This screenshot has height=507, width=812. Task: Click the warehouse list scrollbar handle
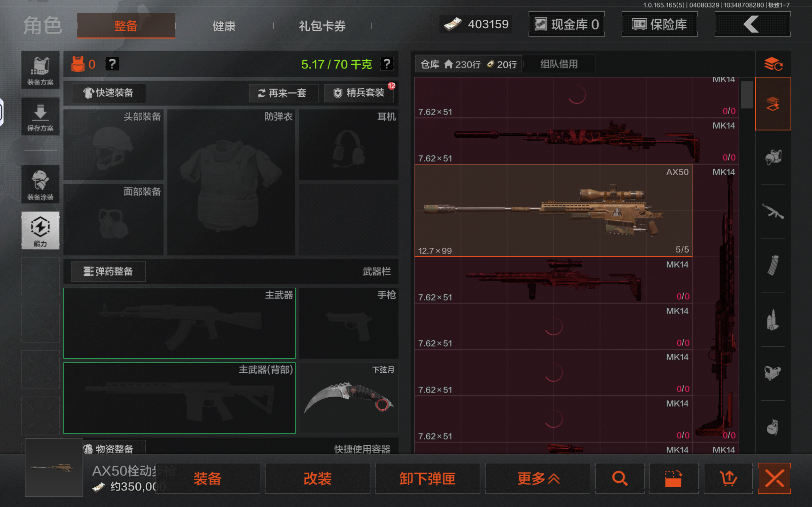coord(747,94)
